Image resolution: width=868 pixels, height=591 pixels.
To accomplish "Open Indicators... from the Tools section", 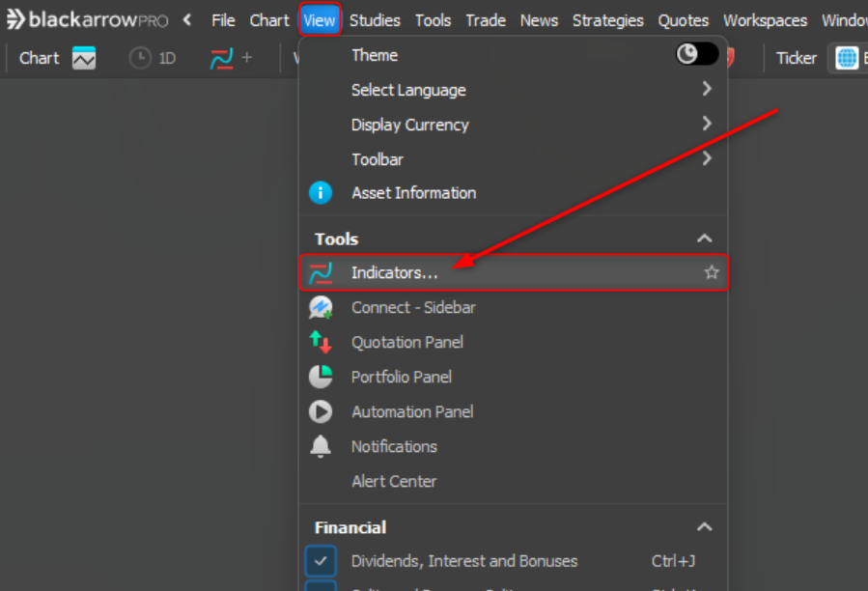I will point(513,272).
